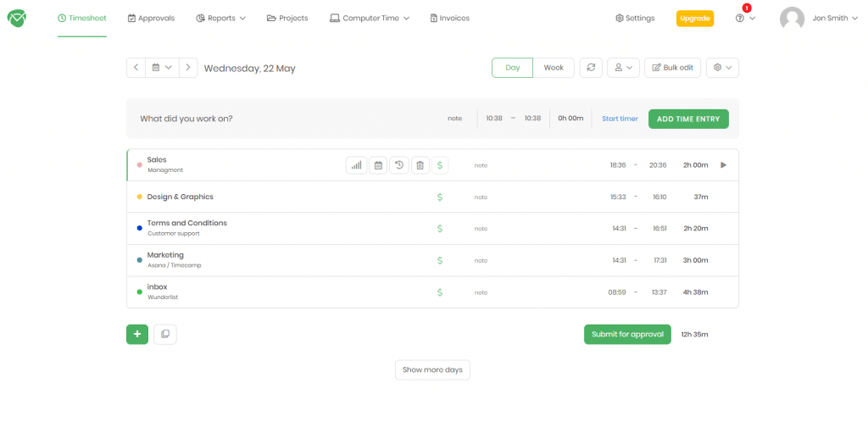Click Submit for approval button

(627, 334)
